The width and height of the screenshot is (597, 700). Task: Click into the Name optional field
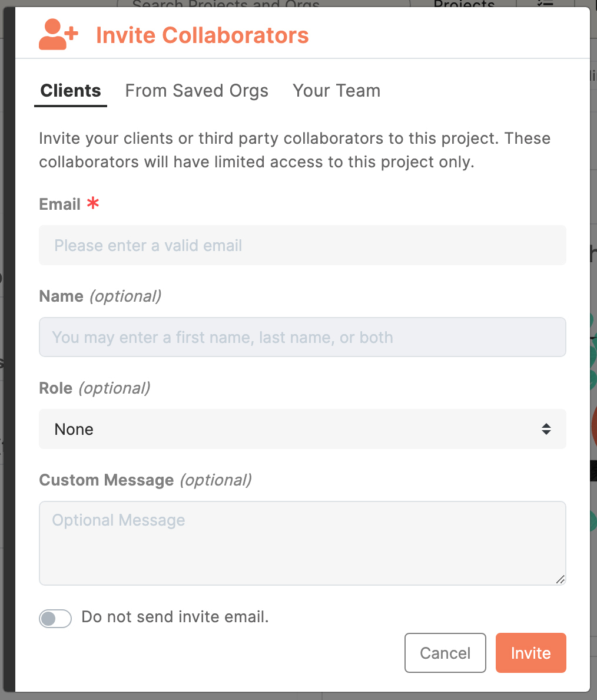303,337
